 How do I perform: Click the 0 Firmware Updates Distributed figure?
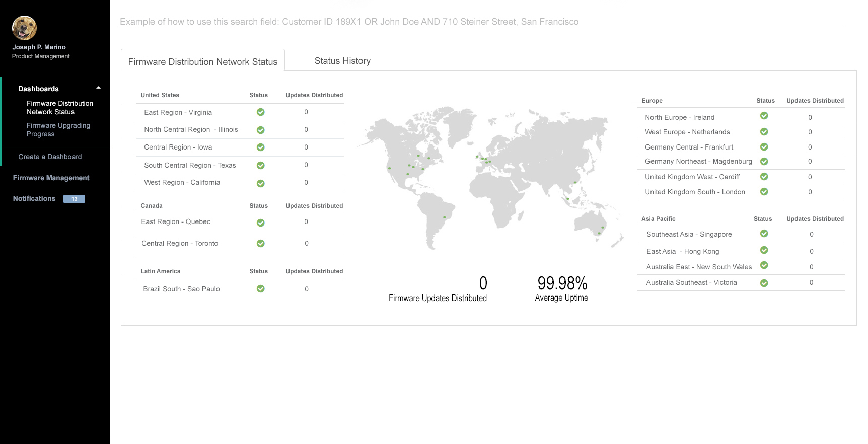pyautogui.click(x=483, y=283)
